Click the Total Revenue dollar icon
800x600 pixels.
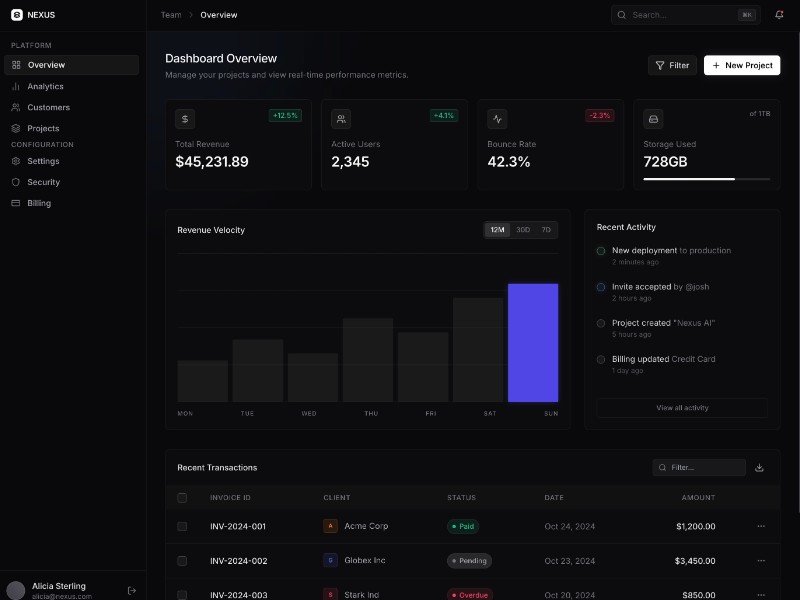pos(185,118)
